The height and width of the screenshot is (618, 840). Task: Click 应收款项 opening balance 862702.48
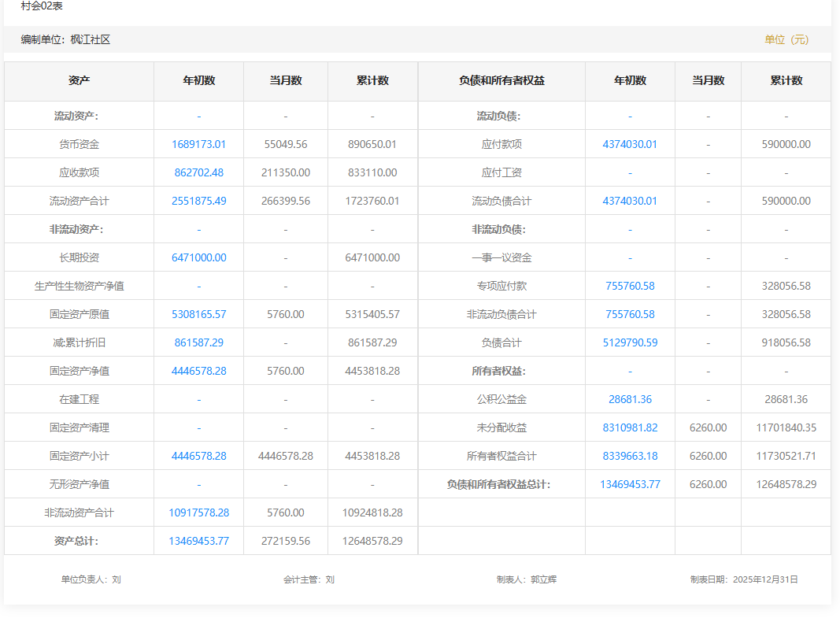coord(198,172)
